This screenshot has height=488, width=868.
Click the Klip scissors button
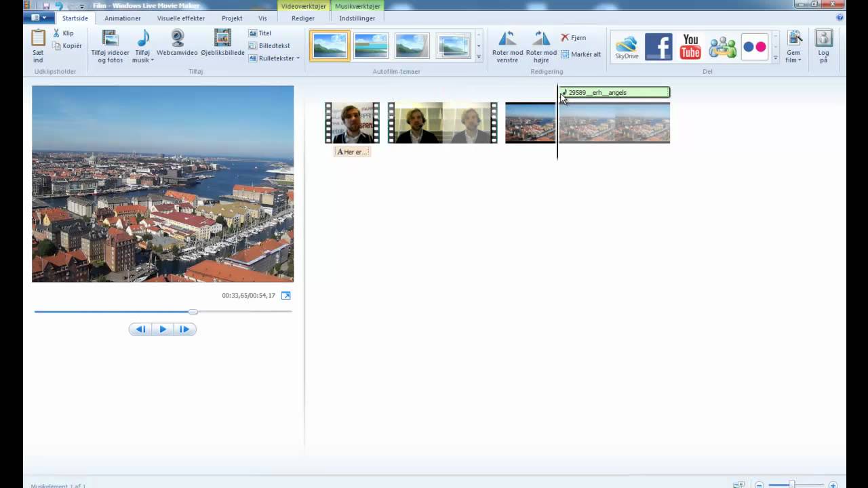63,33
